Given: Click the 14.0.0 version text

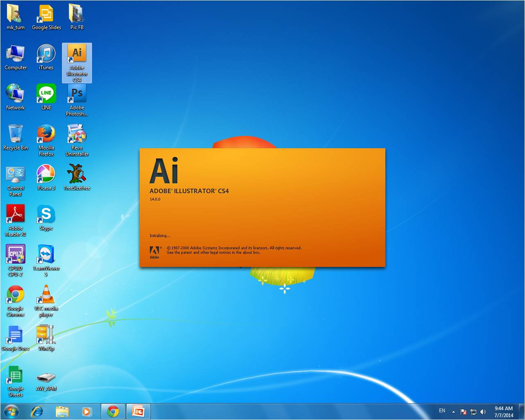Looking at the screenshot, I should coord(155,199).
